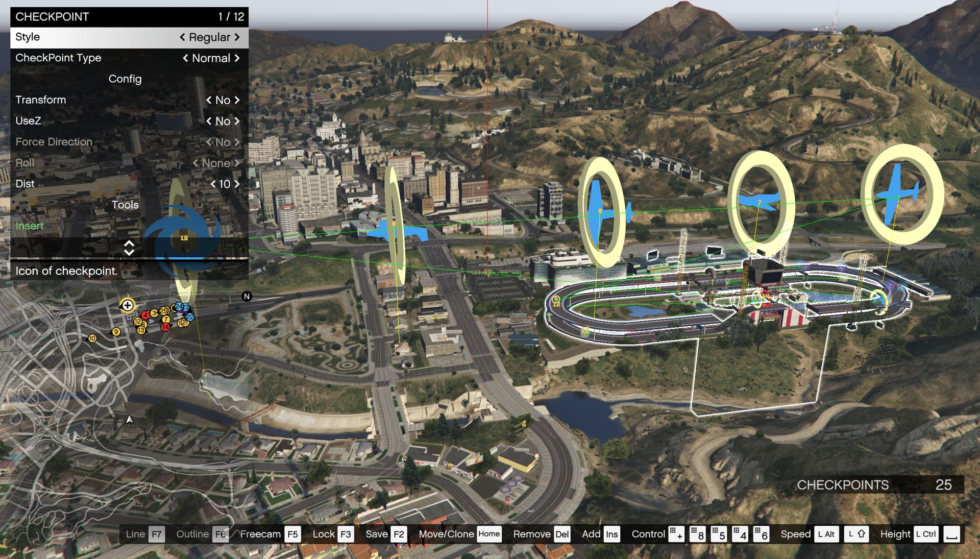Click the Home key icon for Move/Clone
This screenshot has height=559, width=980.
[489, 534]
